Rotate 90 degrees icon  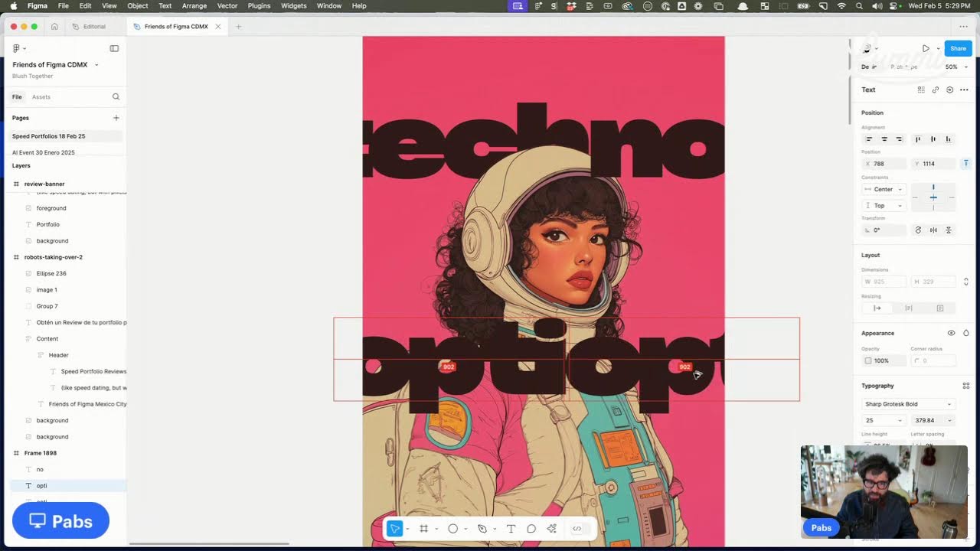click(918, 230)
